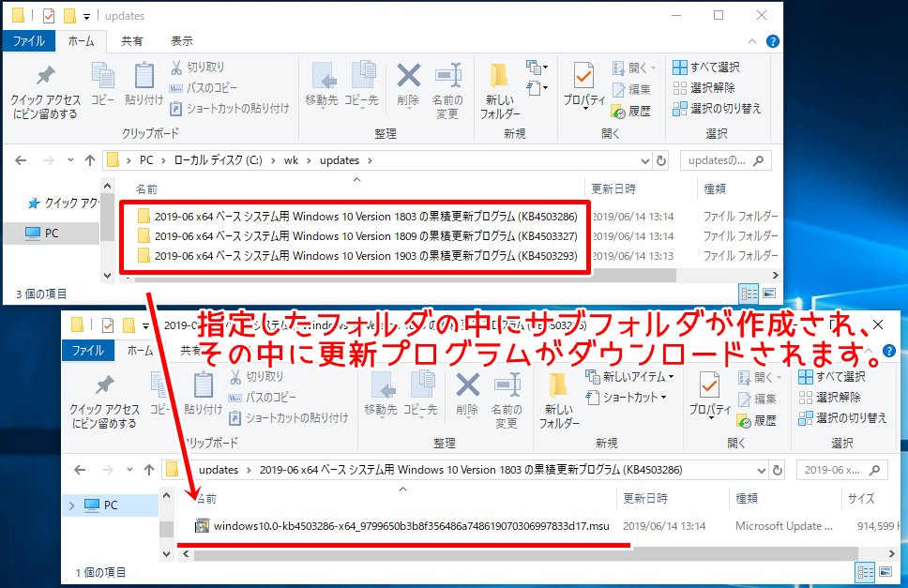This screenshot has height=588, width=908.
Task: Expand address bar history in KB4503286 window
Action: coord(762,470)
